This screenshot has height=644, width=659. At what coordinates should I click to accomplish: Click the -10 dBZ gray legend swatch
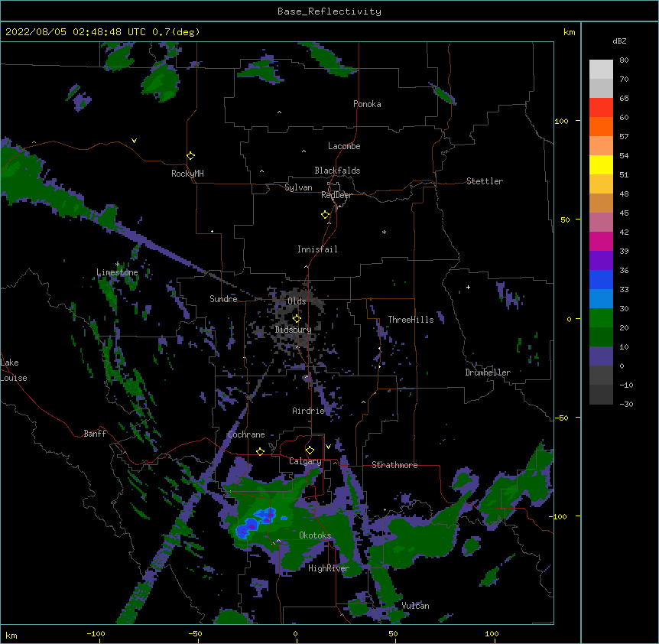point(601,395)
